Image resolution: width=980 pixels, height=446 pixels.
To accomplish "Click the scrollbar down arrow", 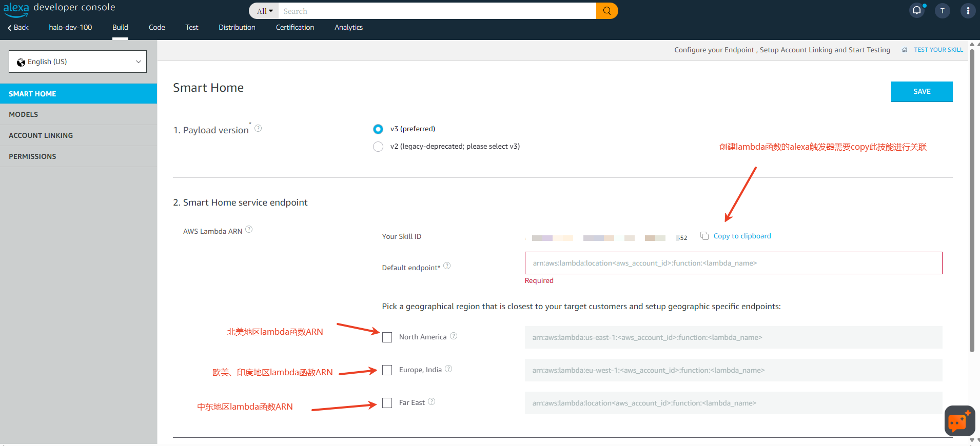I will [x=972, y=440].
